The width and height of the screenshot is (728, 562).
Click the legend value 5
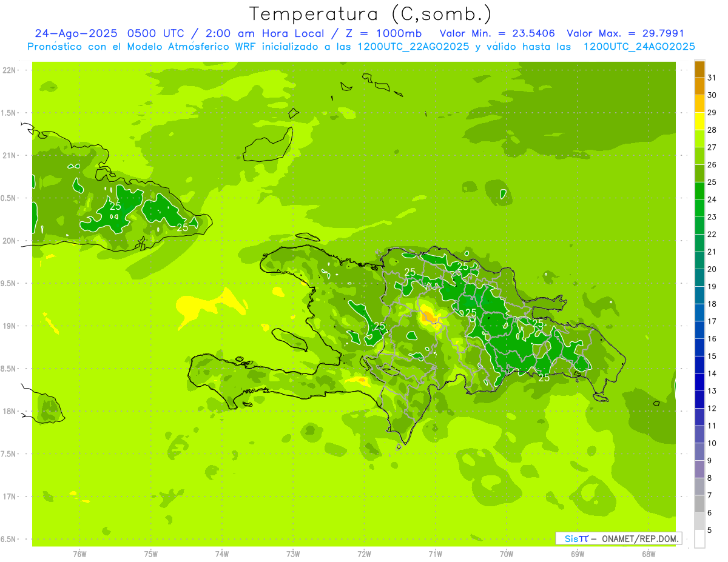[x=710, y=530]
